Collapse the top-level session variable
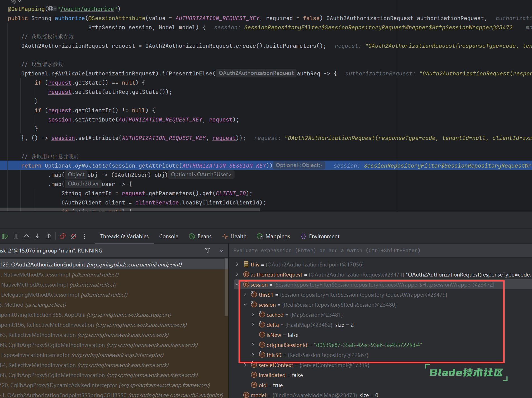532x398 pixels. click(237, 284)
